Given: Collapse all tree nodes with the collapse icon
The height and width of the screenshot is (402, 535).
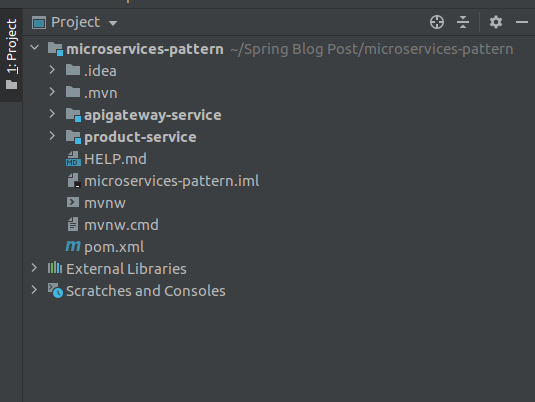Looking at the screenshot, I should (463, 22).
